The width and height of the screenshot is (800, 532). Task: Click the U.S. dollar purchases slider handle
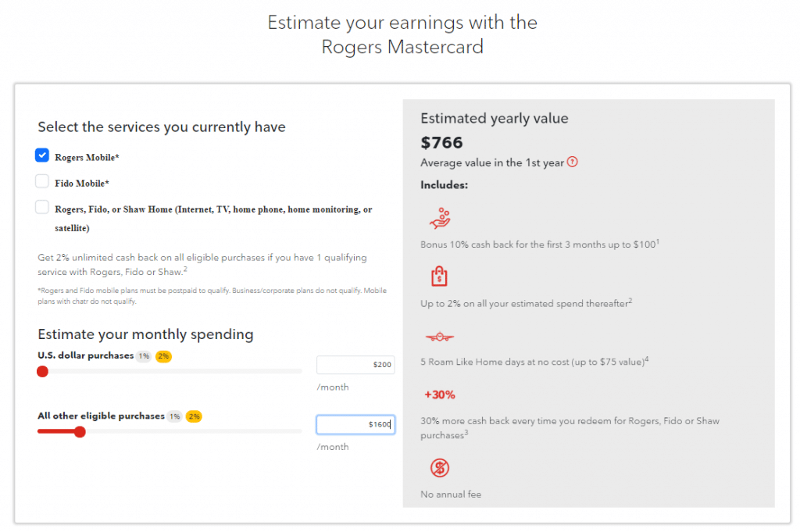pyautogui.click(x=42, y=371)
